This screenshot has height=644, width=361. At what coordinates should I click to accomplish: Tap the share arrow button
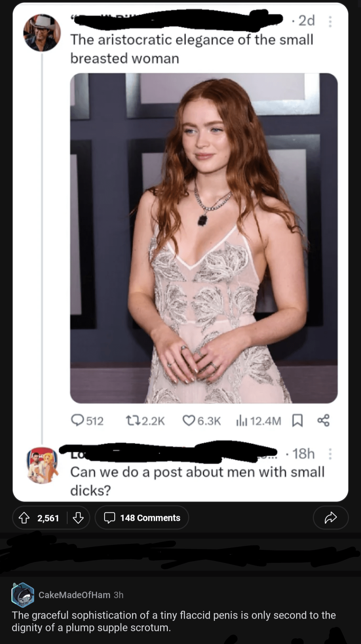coord(331,518)
